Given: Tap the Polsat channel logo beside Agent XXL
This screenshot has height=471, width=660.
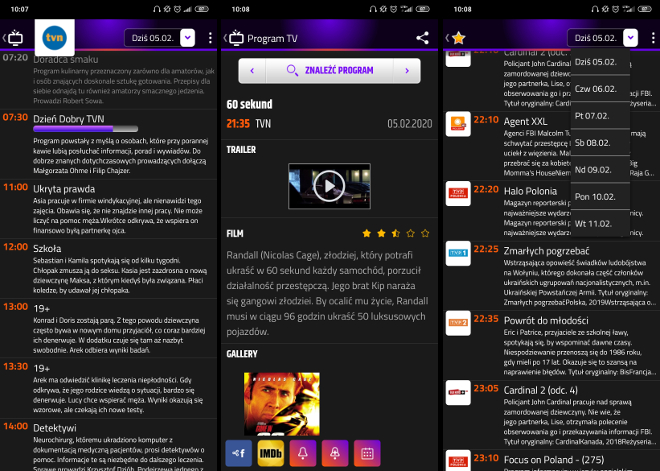Looking at the screenshot, I should pos(457,125).
